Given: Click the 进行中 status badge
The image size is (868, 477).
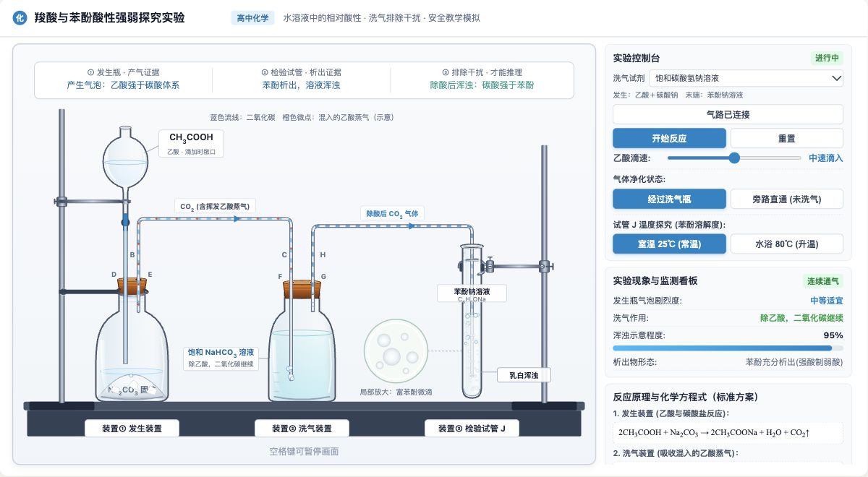Looking at the screenshot, I should click(827, 58).
